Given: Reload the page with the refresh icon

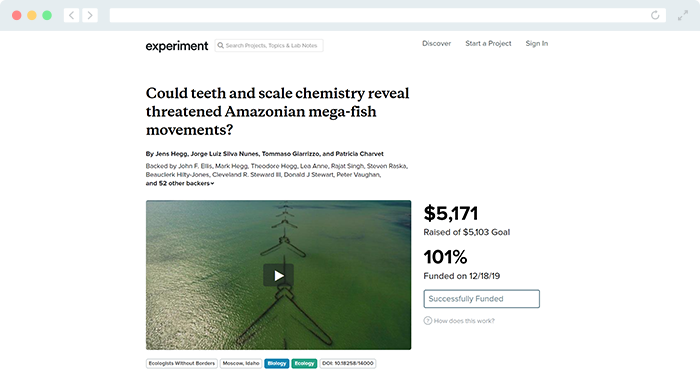Looking at the screenshot, I should tap(655, 15).
